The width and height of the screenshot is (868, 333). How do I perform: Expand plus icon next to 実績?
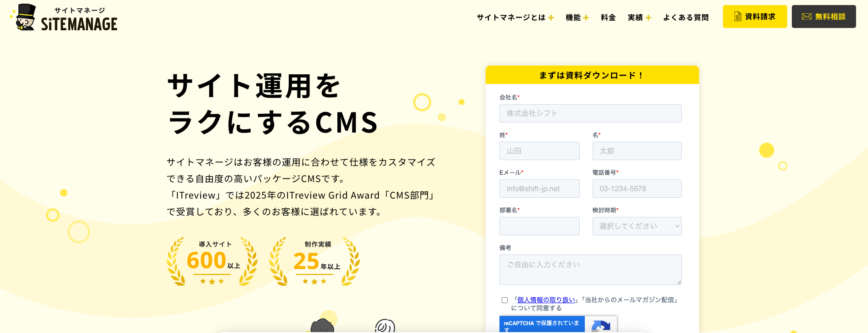click(648, 18)
